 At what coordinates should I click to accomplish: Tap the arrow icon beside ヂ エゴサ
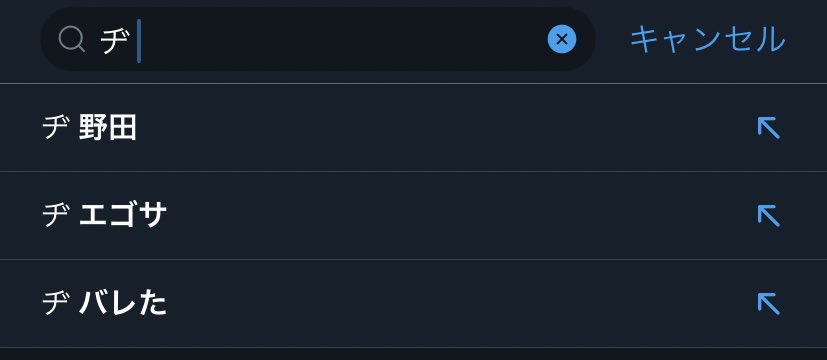click(x=768, y=216)
